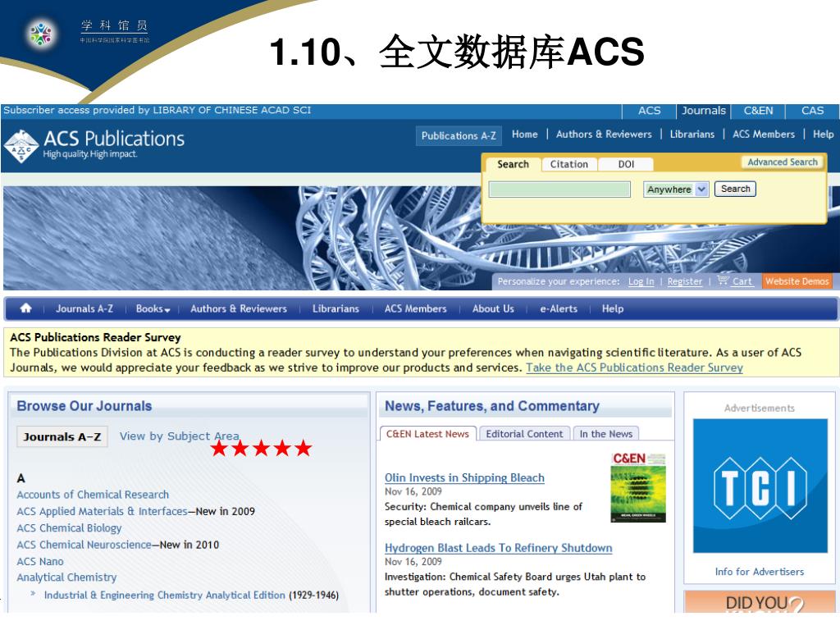
Task: Switch to the DOI search tab
Action: tap(626, 164)
